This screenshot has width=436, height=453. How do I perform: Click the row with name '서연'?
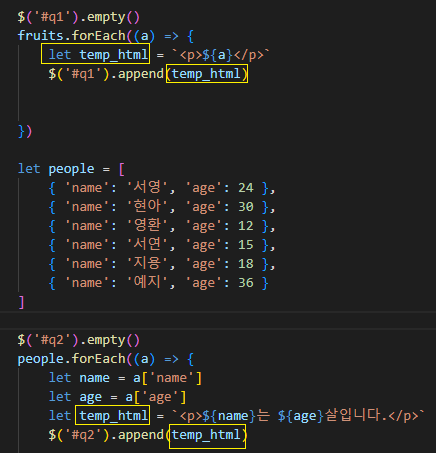click(x=162, y=245)
